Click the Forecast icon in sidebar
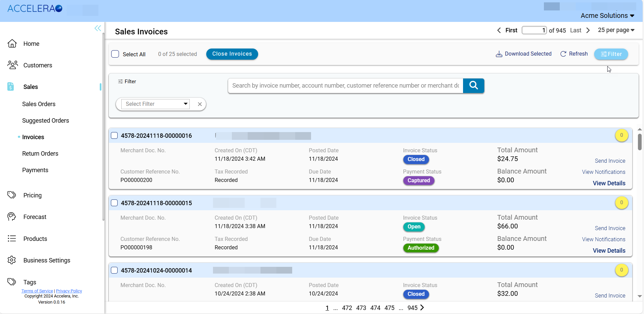Image resolution: width=644 pixels, height=314 pixels. tap(12, 217)
